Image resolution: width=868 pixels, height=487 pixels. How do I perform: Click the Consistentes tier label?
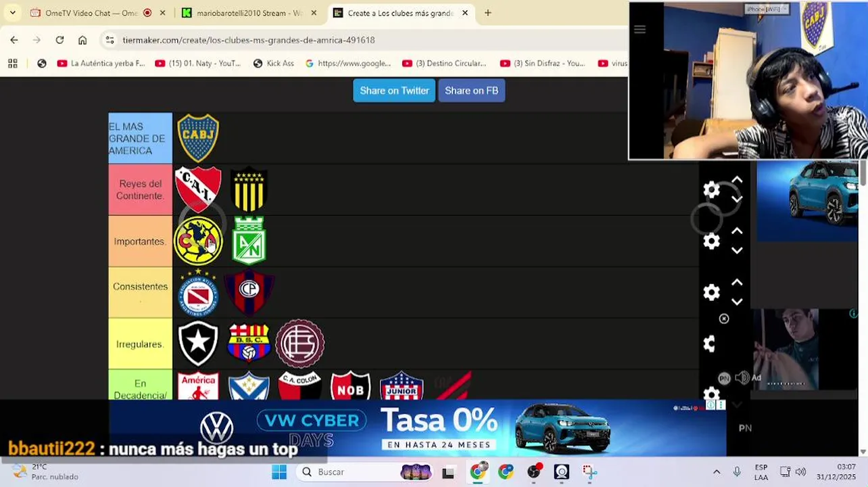141,292
